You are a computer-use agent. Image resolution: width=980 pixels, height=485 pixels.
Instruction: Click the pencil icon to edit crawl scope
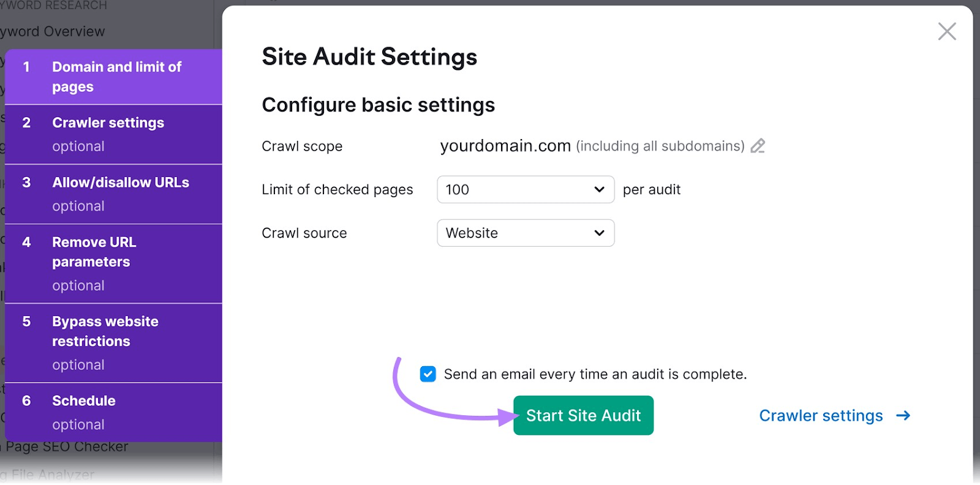(758, 146)
